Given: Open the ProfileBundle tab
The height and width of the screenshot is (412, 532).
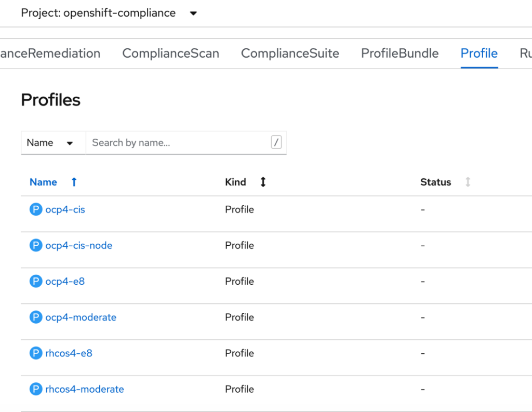Looking at the screenshot, I should click(x=400, y=54).
